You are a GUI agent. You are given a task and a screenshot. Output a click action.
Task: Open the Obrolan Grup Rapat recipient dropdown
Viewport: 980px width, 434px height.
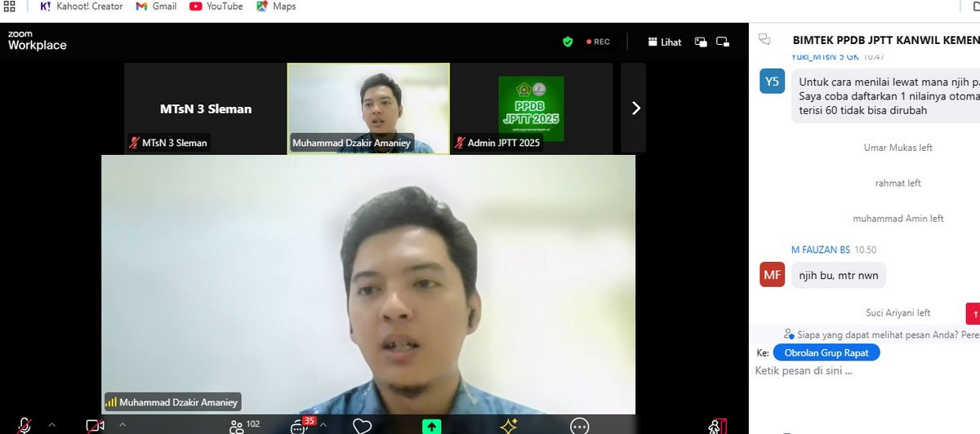[826, 352]
